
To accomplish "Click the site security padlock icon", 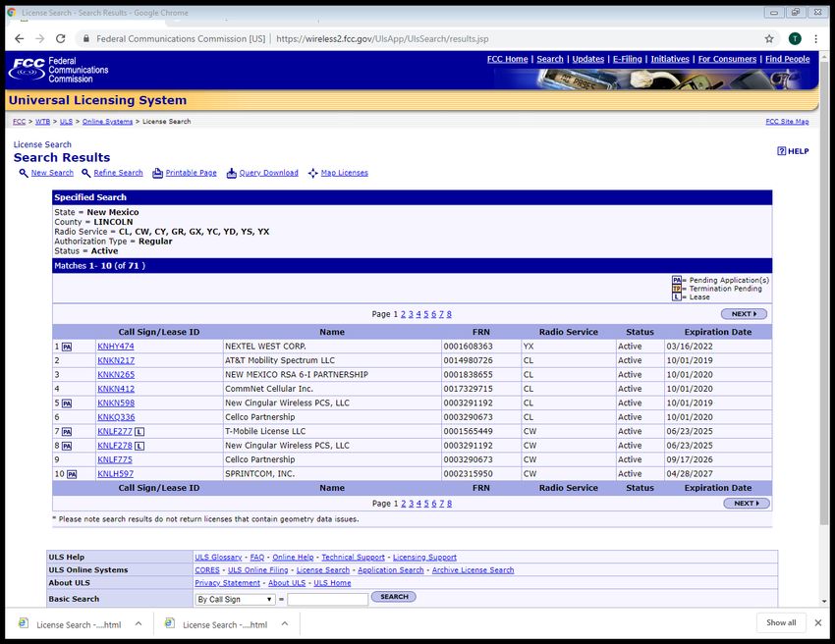I will [86, 38].
